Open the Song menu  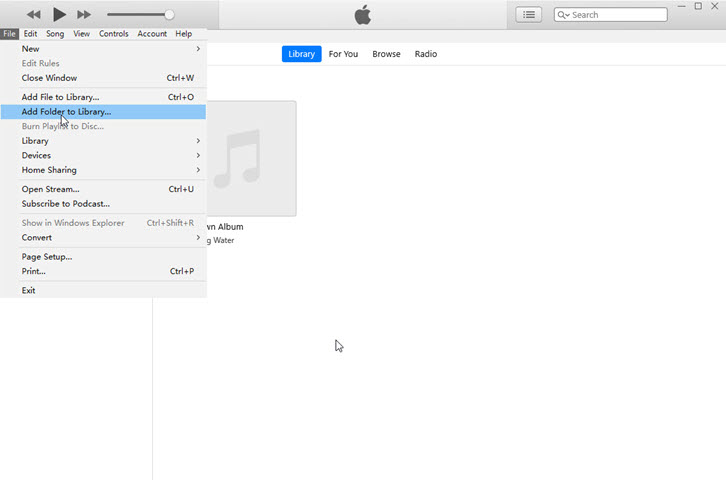coord(55,34)
